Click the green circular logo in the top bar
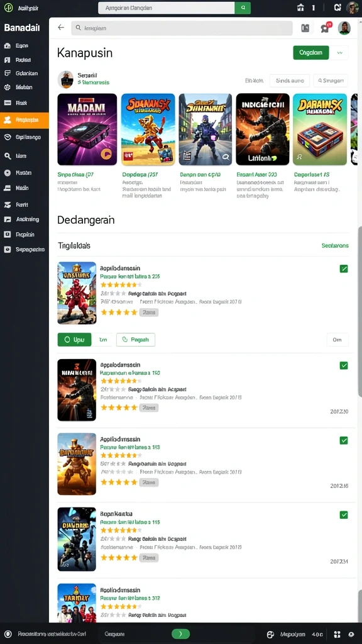 [8, 8]
